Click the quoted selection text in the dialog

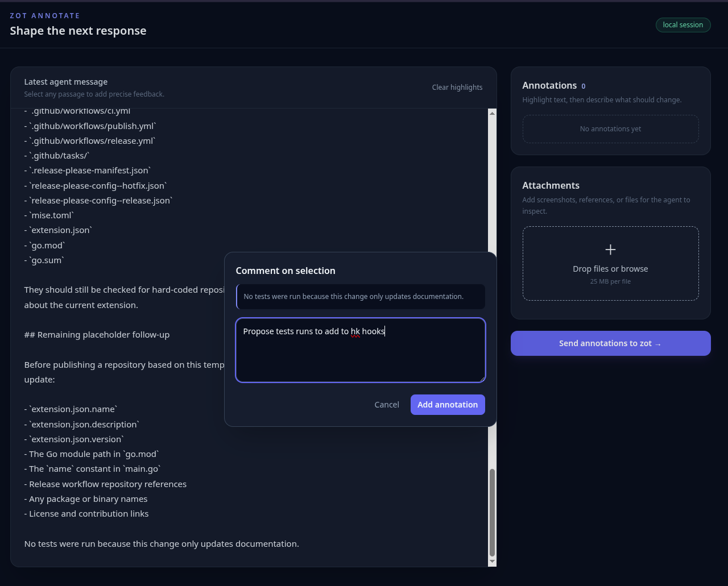[x=354, y=297]
